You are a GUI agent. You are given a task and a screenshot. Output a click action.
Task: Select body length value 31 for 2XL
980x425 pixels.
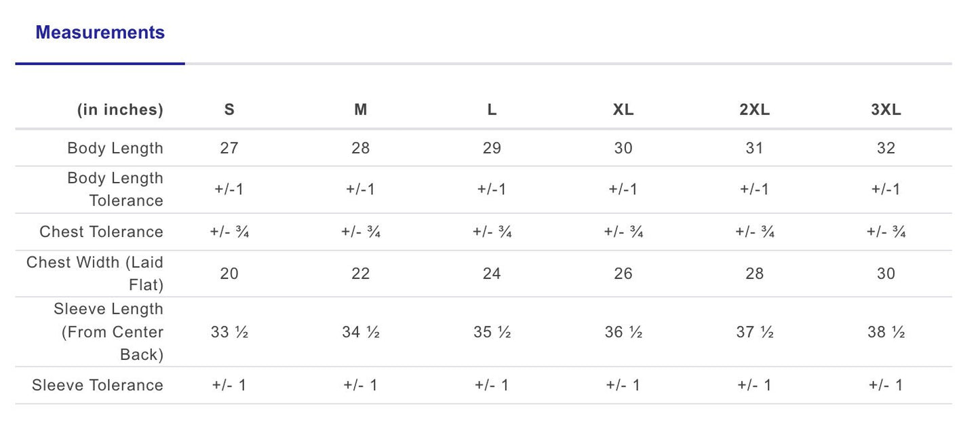tap(754, 148)
